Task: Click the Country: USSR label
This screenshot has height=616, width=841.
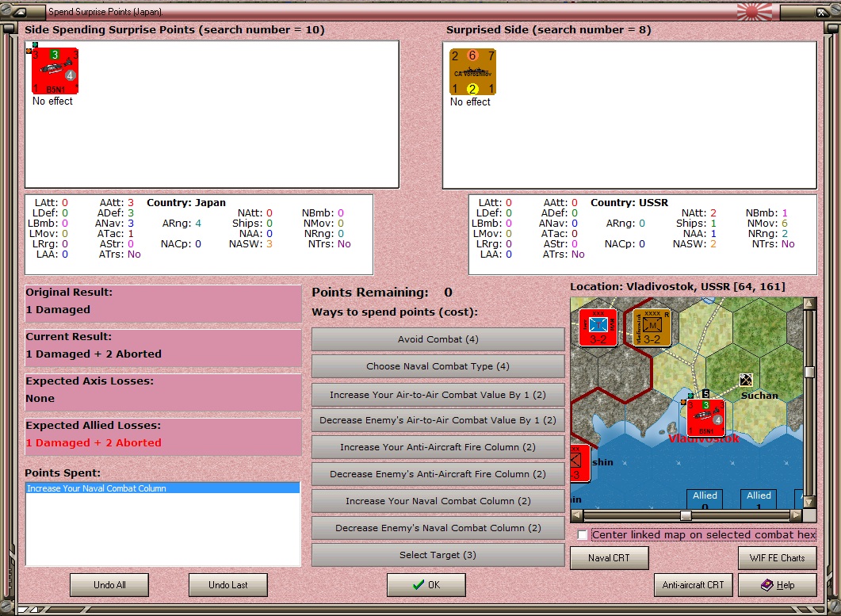Action: [x=629, y=203]
